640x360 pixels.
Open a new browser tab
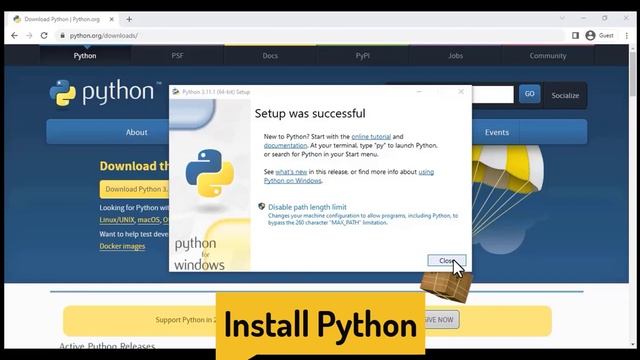point(129,19)
